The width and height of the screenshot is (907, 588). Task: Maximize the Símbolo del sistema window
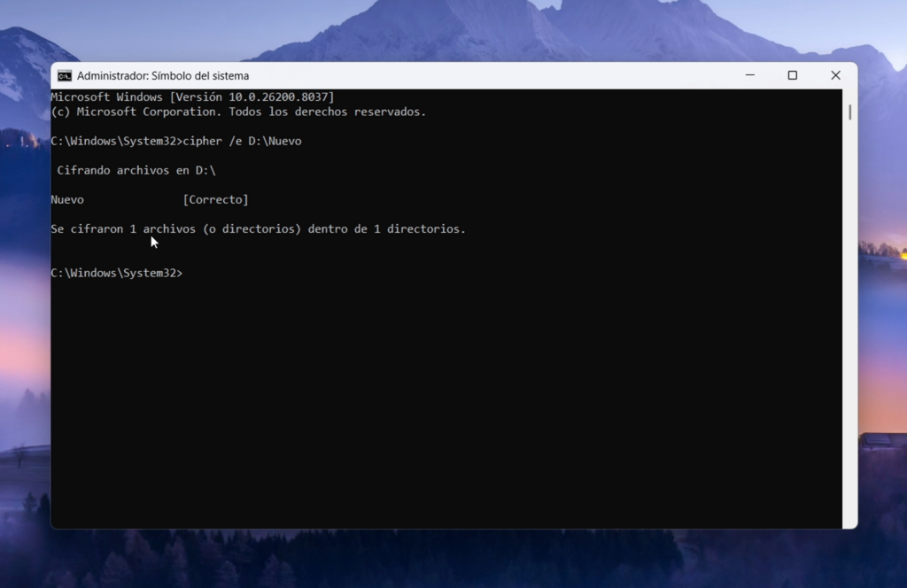tap(792, 75)
